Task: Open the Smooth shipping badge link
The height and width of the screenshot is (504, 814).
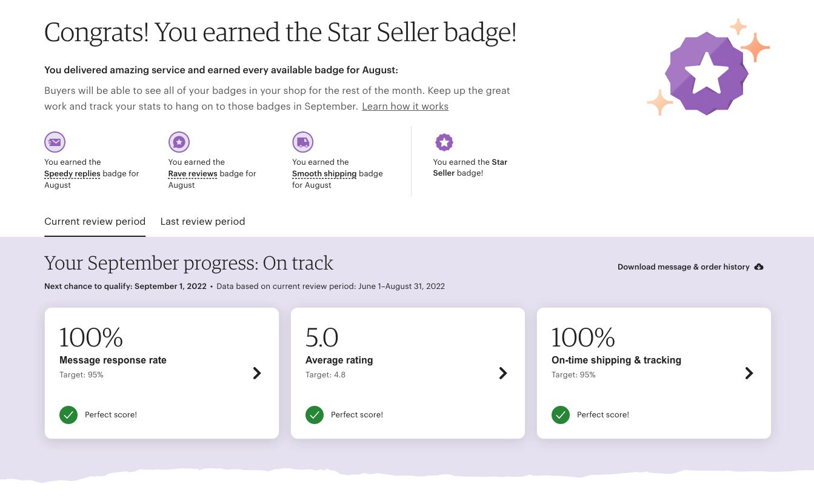Action: tap(324, 174)
